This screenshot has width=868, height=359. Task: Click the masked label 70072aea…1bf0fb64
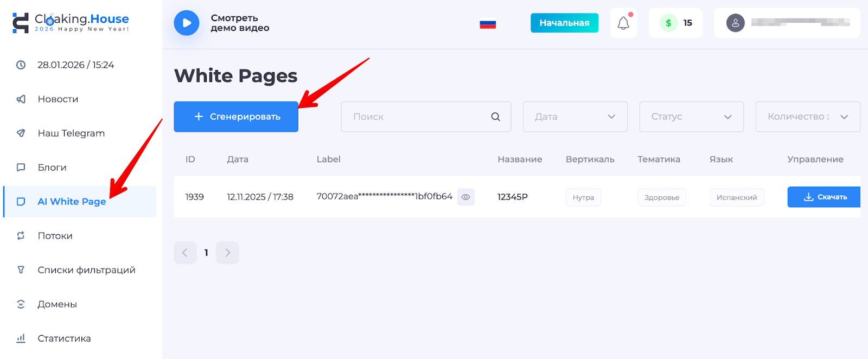[385, 196]
